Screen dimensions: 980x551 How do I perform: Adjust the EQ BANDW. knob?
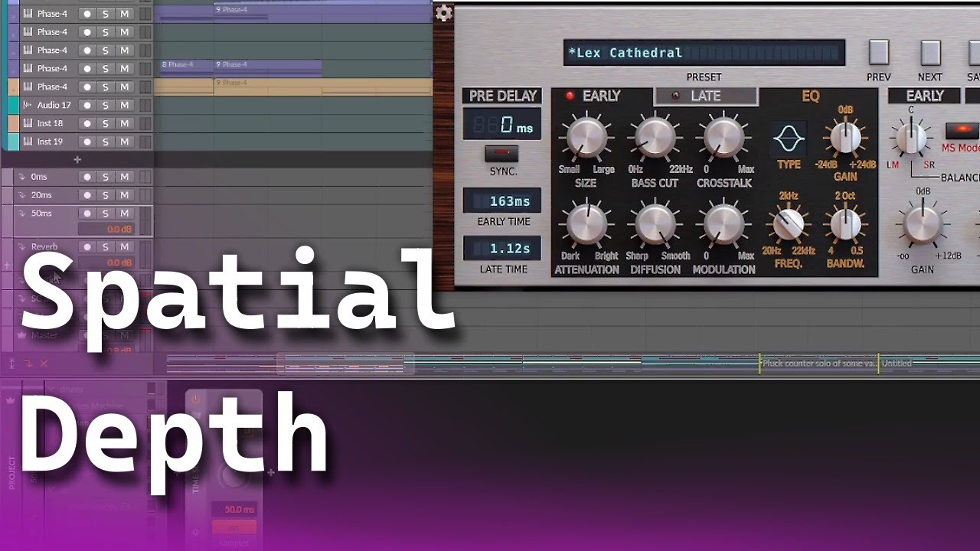point(845,224)
